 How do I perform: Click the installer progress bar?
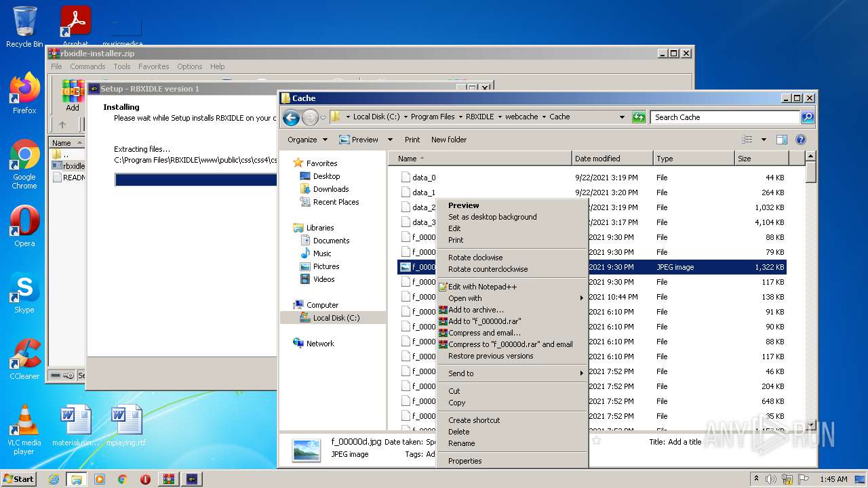[x=196, y=180]
